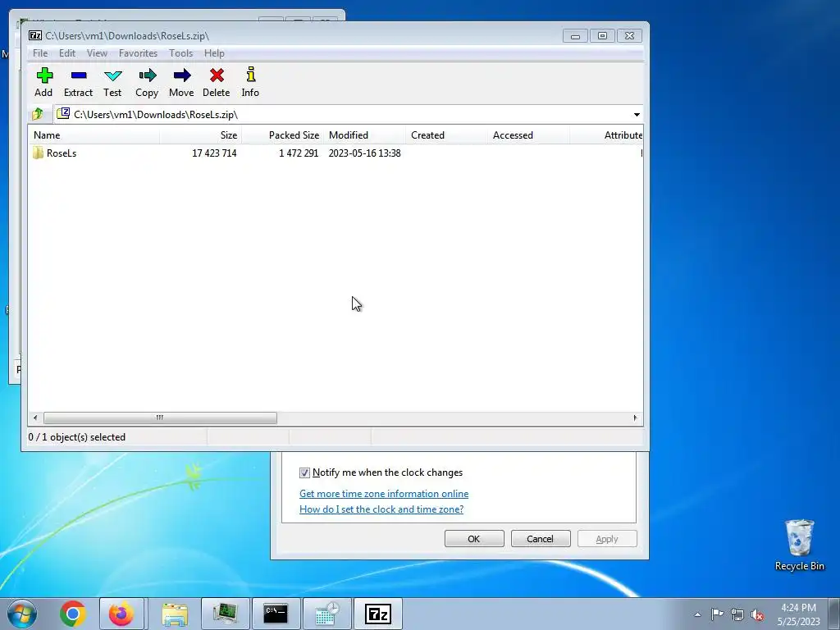Viewport: 840px width, 630px height.
Task: Sort by the Packed Size column
Action: tap(282, 135)
